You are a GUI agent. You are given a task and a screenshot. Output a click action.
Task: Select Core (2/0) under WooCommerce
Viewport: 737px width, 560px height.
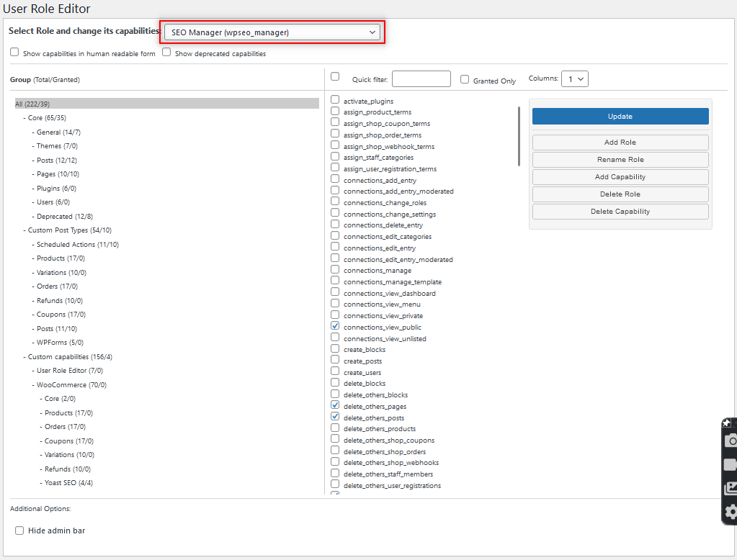coord(61,399)
